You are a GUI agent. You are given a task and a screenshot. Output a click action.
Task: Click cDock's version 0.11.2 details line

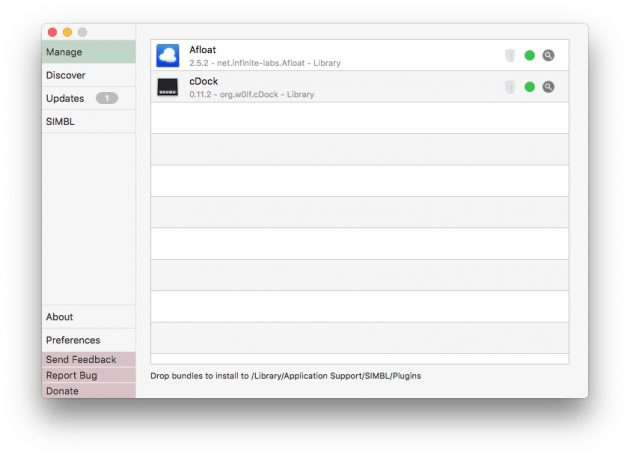(x=252, y=94)
